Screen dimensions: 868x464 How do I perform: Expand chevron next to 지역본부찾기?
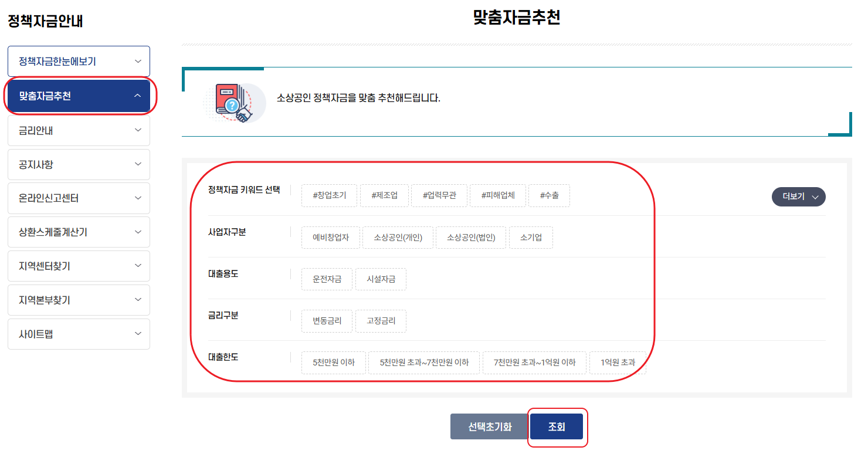click(x=138, y=300)
